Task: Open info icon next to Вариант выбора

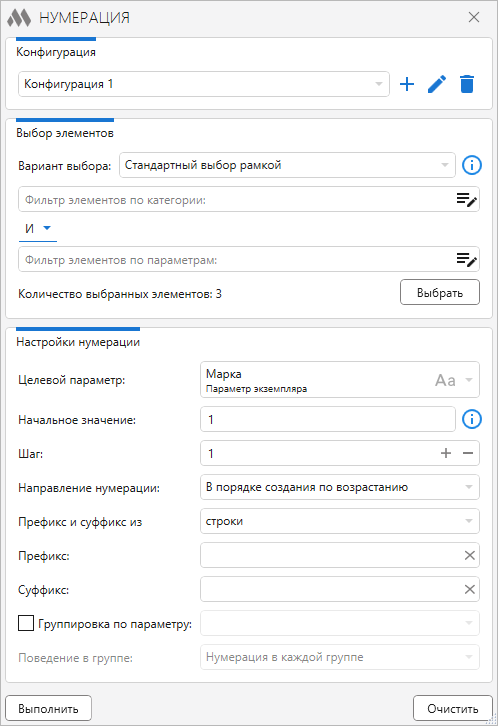Action: pyautogui.click(x=472, y=165)
